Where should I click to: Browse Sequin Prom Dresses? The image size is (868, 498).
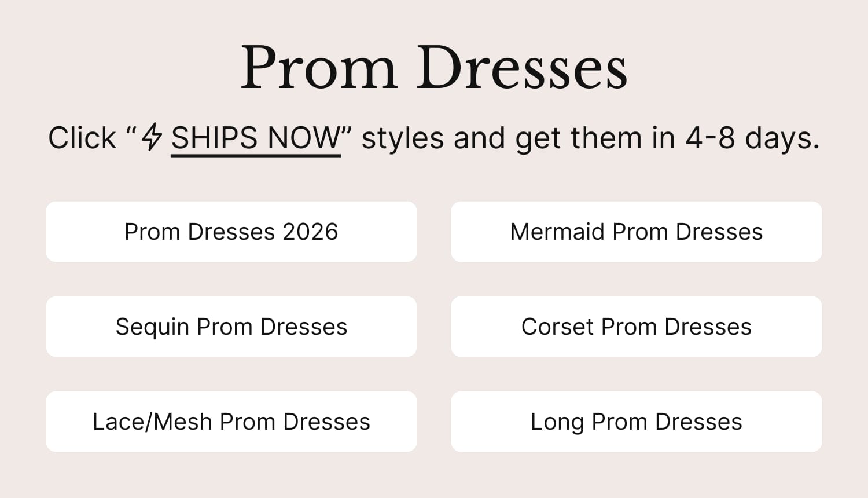pyautogui.click(x=231, y=327)
